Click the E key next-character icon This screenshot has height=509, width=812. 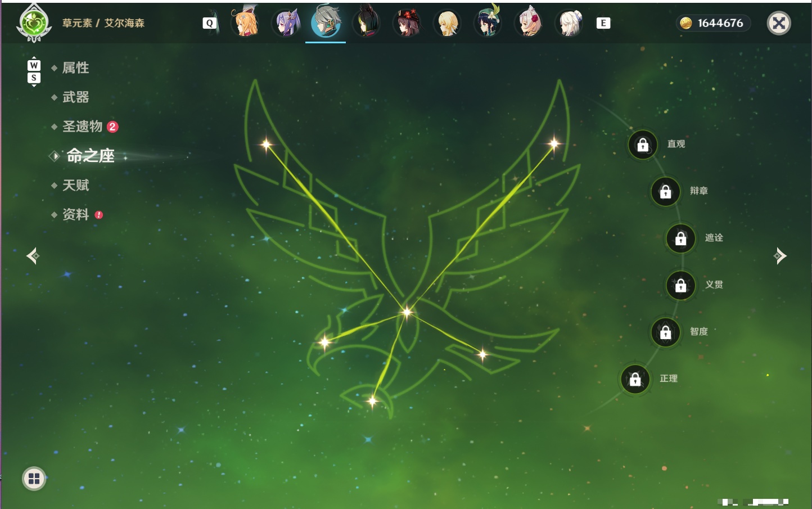(x=603, y=23)
